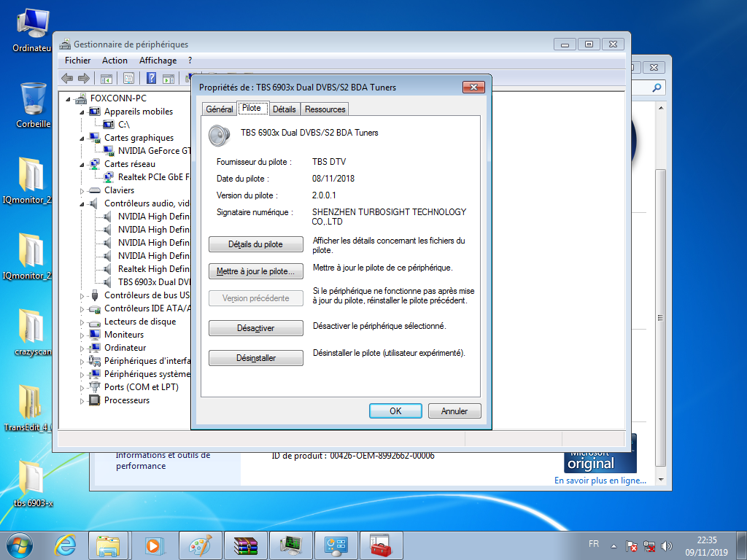Collapse the Cartes graphiques node

82,138
